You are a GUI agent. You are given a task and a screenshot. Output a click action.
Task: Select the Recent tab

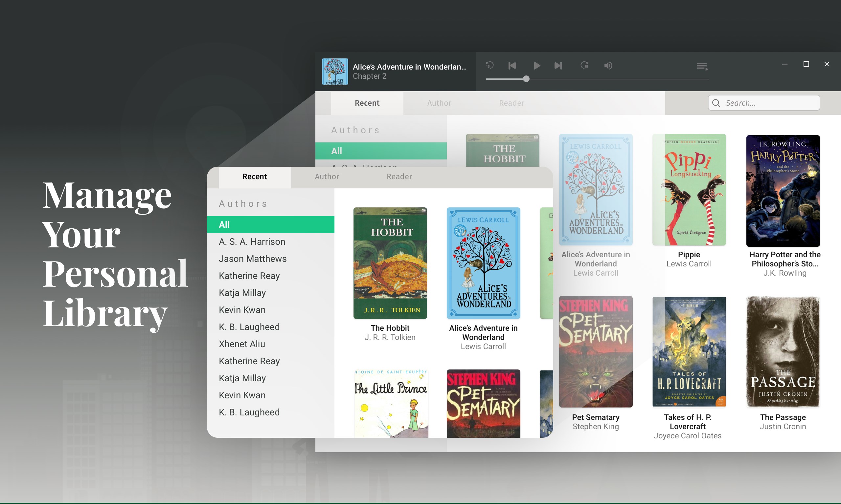click(254, 177)
